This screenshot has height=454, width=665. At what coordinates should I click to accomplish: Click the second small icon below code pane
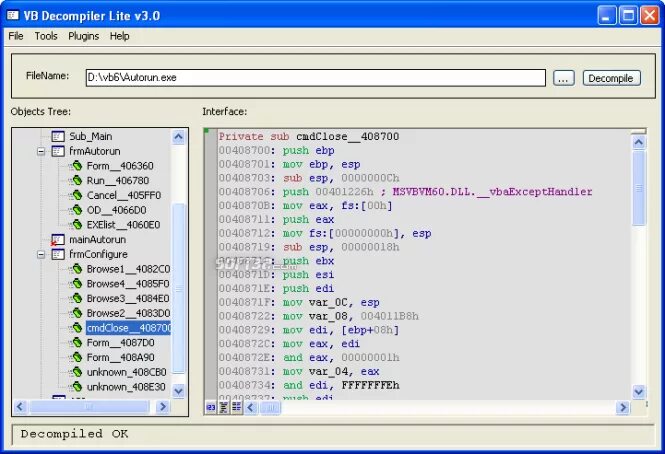[x=224, y=408]
